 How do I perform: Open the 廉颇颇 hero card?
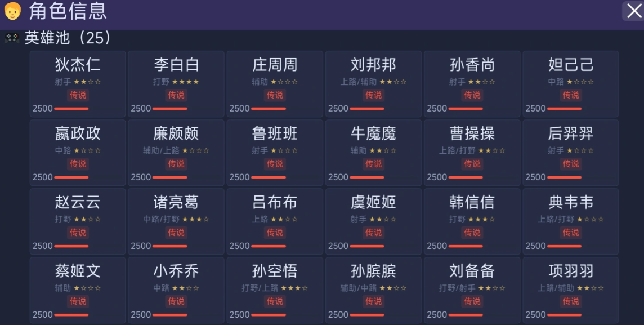pyautogui.click(x=176, y=153)
